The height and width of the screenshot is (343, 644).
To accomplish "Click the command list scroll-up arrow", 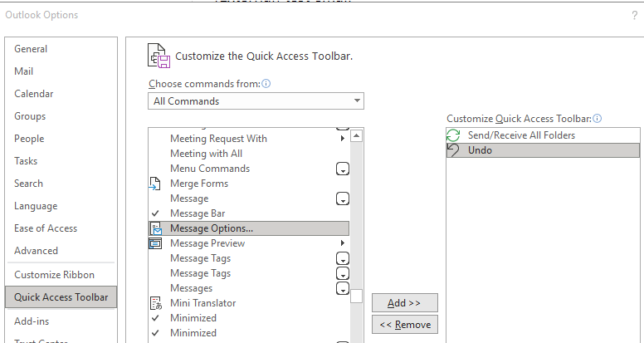I will tap(357, 135).
